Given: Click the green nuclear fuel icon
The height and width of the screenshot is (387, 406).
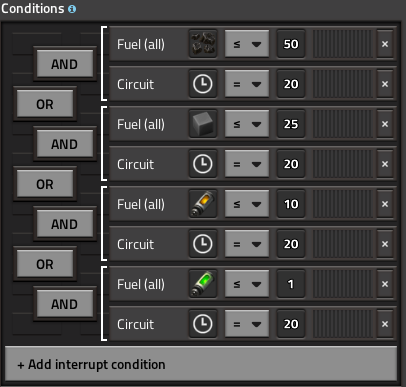Looking at the screenshot, I should click(203, 284).
